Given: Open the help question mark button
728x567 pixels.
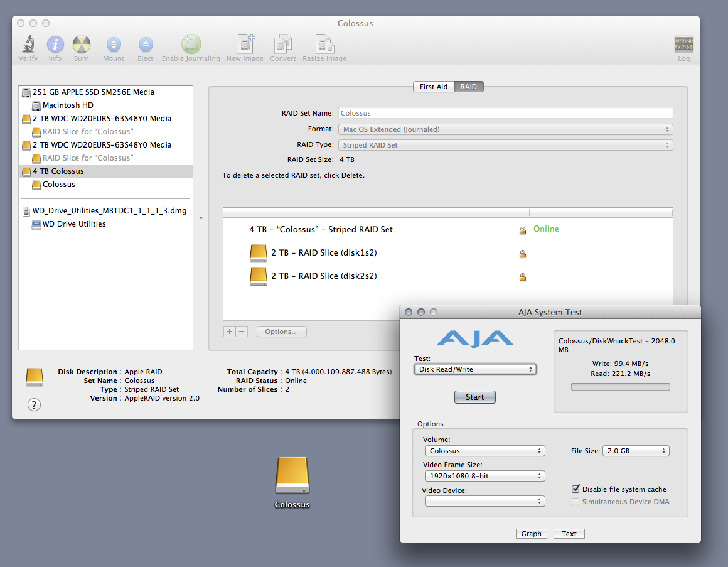Looking at the screenshot, I should pos(34,405).
